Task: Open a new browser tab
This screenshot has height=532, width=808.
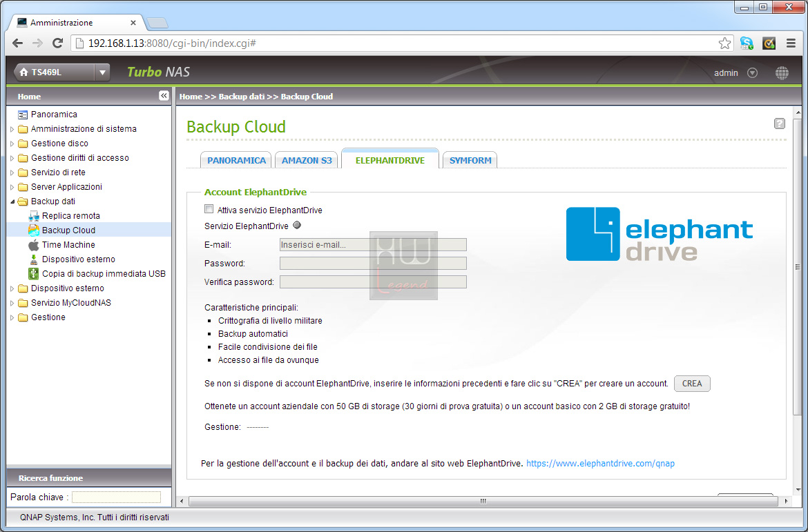Action: tap(157, 23)
